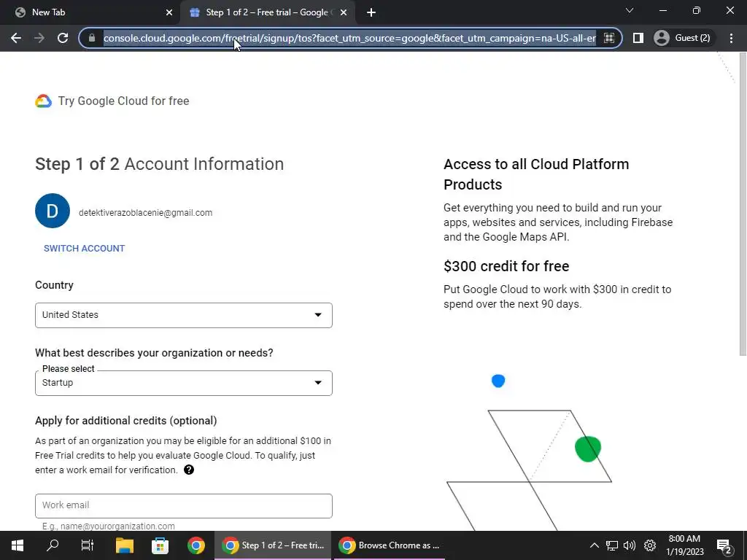Click the Google Cloud logo

coord(43,101)
